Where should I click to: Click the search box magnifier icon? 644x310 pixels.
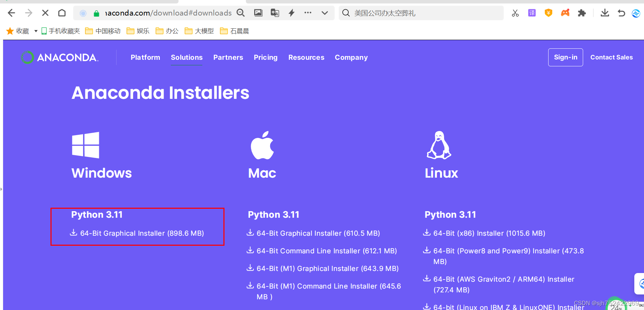(x=346, y=13)
